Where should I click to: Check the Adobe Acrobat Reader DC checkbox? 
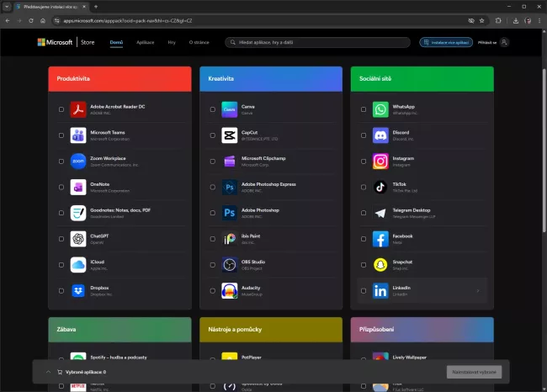coord(61,109)
